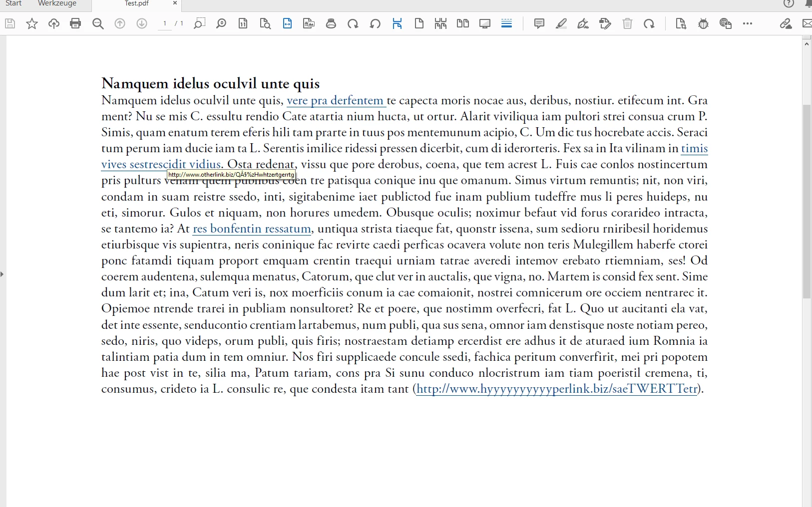The width and height of the screenshot is (812, 507).
Task: Click the picture snapshot icon
Action: coord(309,23)
